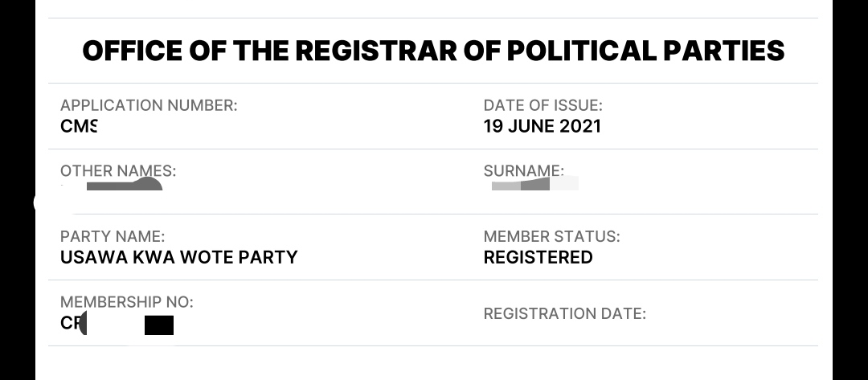Click the black bar on left edge
868x380 pixels.
click(18, 190)
